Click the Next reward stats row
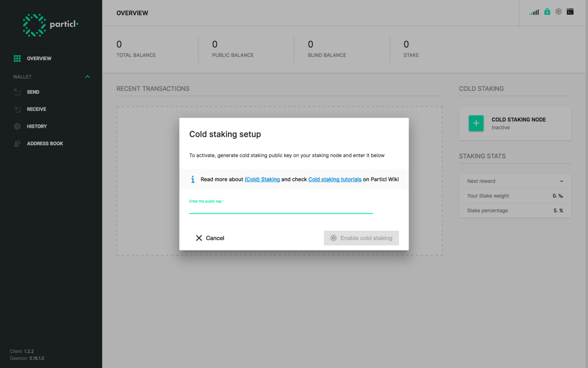The height and width of the screenshot is (368, 588). click(x=515, y=181)
